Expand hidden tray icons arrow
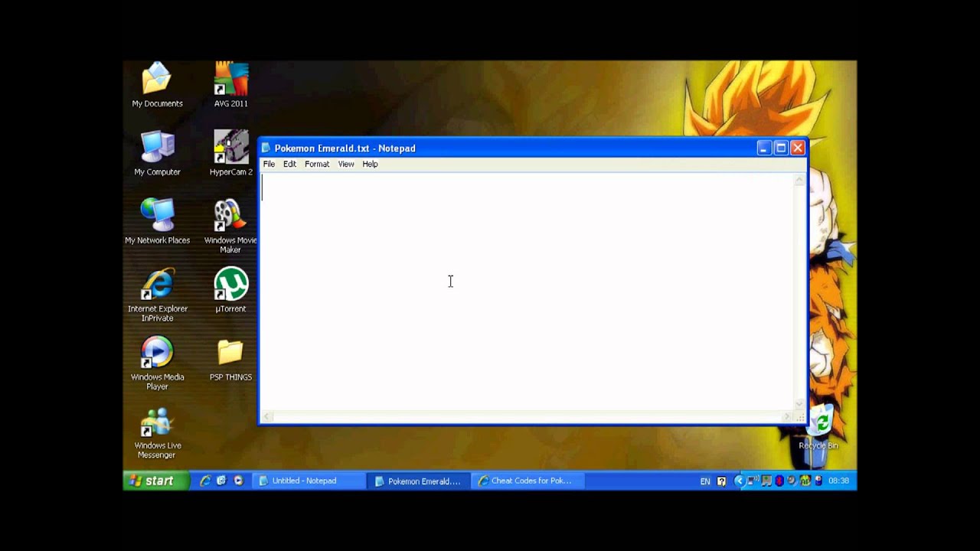 point(740,481)
